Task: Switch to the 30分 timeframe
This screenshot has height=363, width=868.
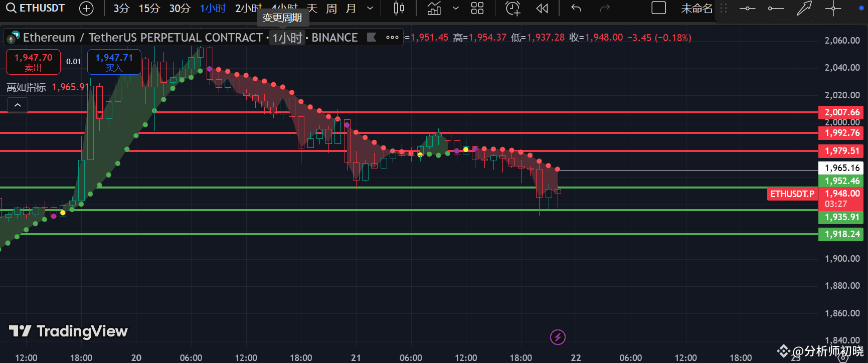Action: tap(180, 8)
